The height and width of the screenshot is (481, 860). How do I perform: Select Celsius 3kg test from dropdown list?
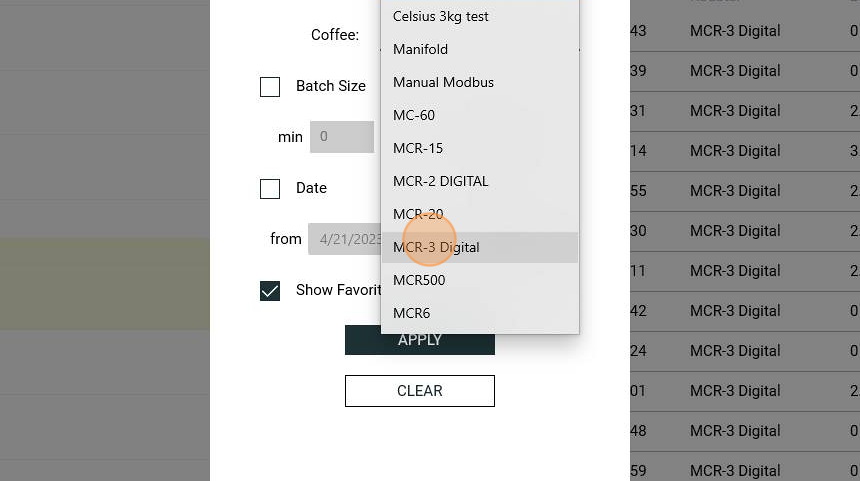(480, 16)
